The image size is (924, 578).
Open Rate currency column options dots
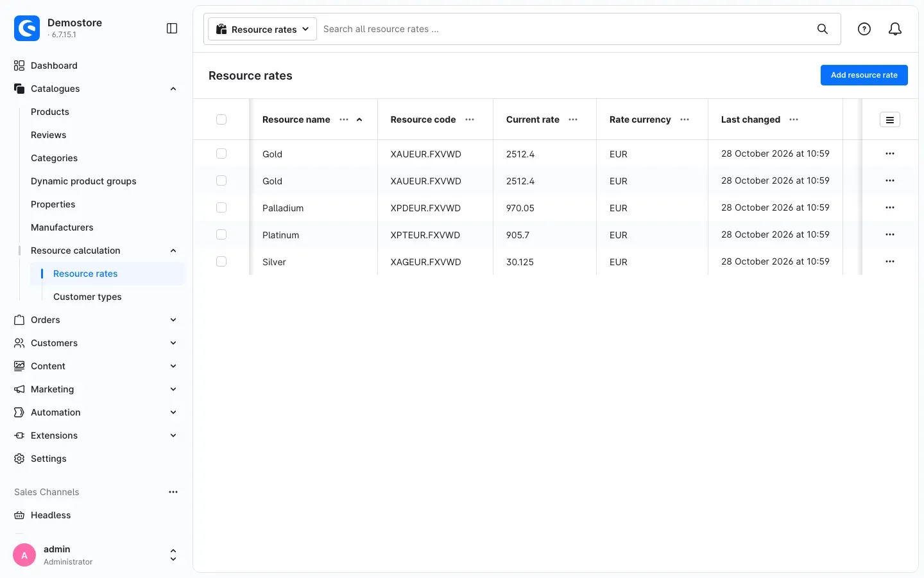tap(685, 119)
